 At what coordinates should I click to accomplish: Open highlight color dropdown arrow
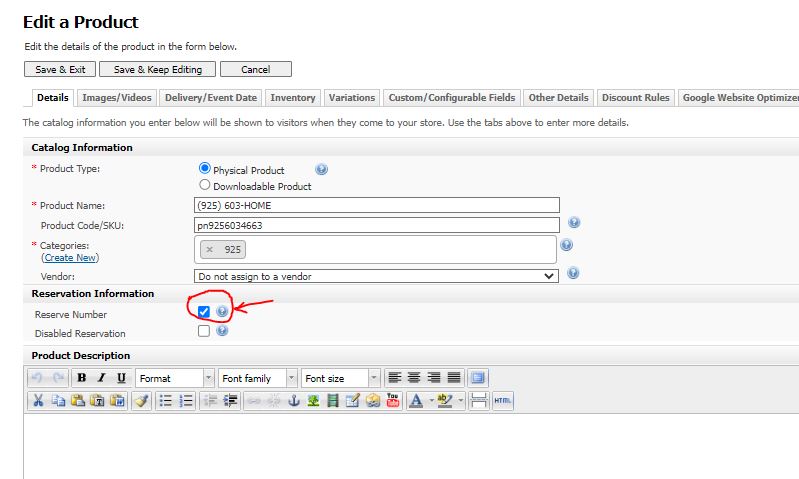click(x=460, y=401)
